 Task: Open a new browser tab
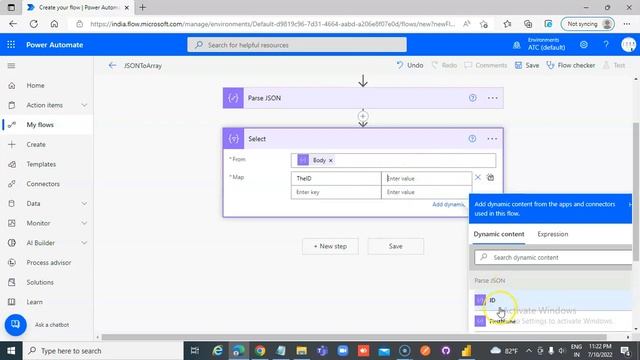[142, 7]
